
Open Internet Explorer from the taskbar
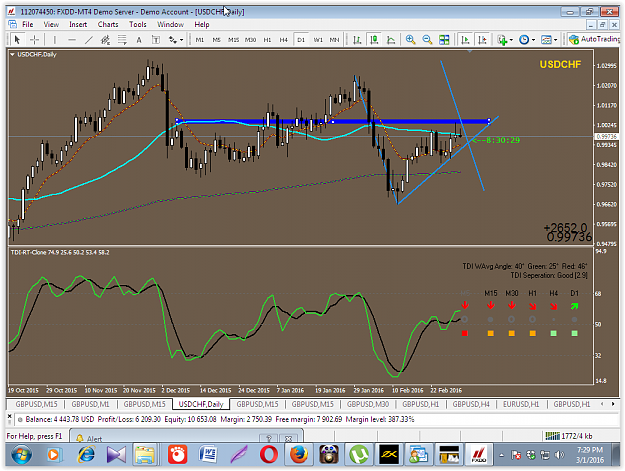[86, 455]
